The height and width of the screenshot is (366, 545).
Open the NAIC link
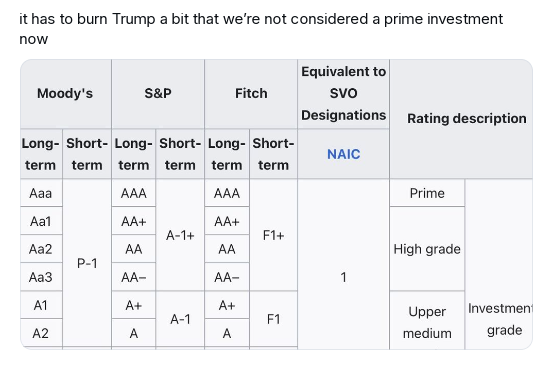pyautogui.click(x=343, y=154)
